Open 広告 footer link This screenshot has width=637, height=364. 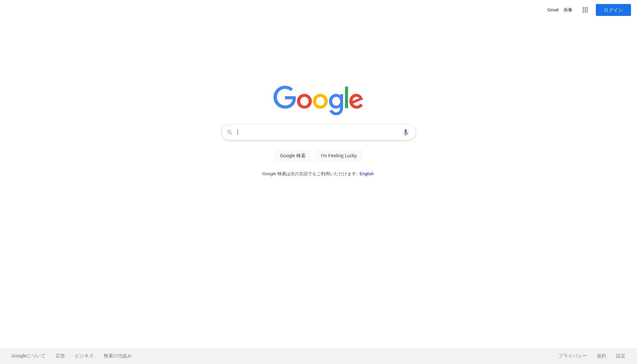(x=60, y=356)
